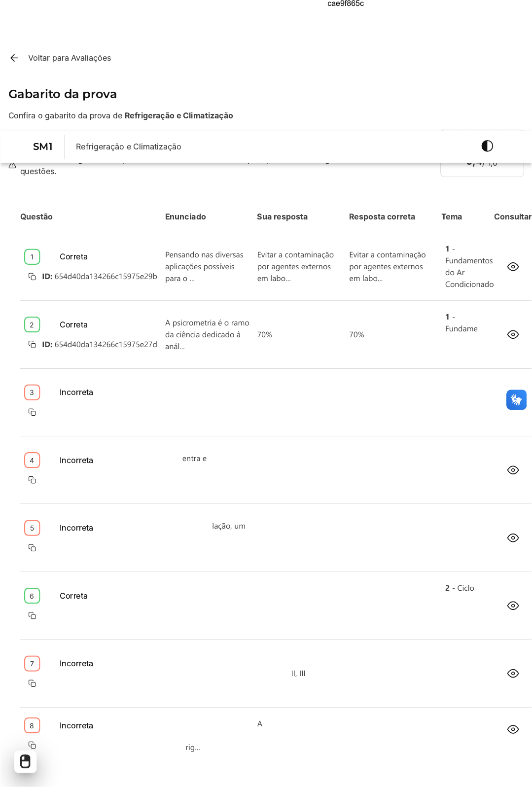Click the back arrow to return to Avaliações

[14, 58]
